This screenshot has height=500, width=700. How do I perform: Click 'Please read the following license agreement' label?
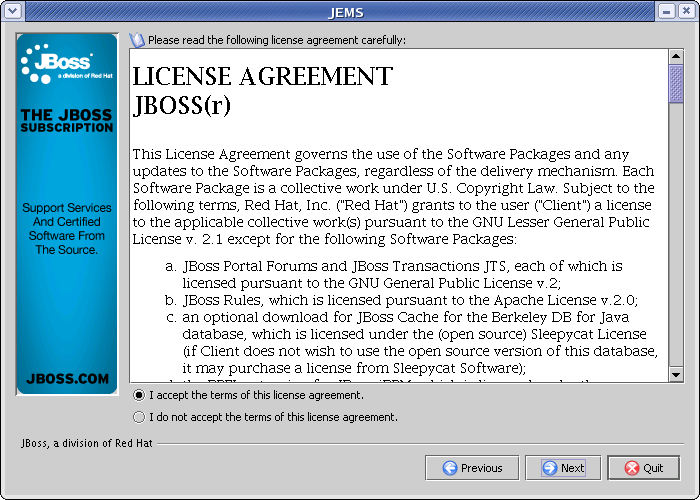pos(277,40)
